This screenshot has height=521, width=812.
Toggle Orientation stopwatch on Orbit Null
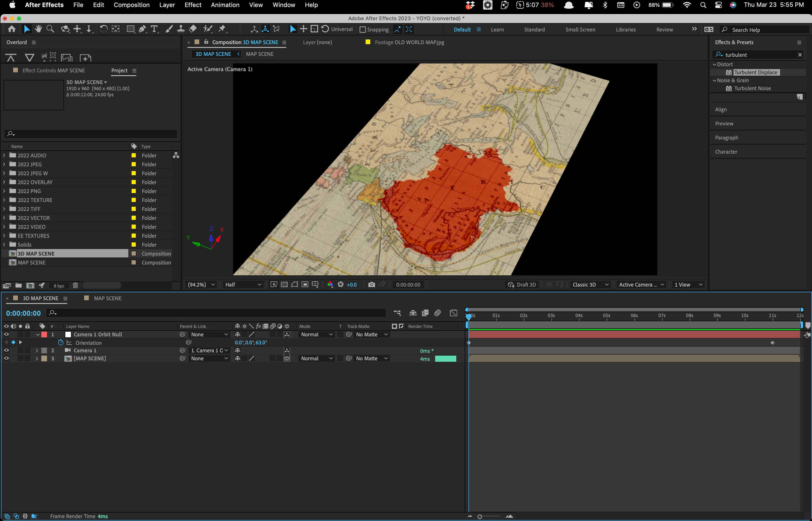[61, 342]
